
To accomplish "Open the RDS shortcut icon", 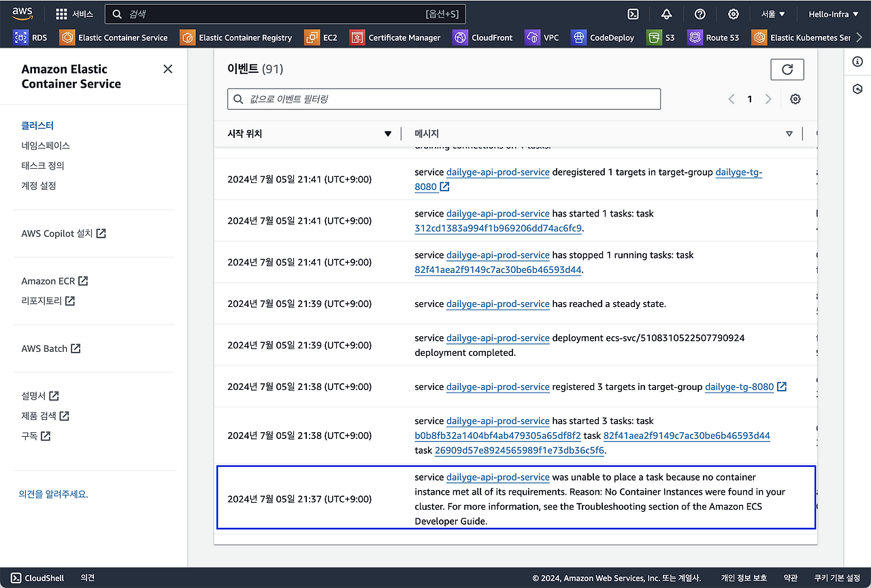I will coord(20,37).
